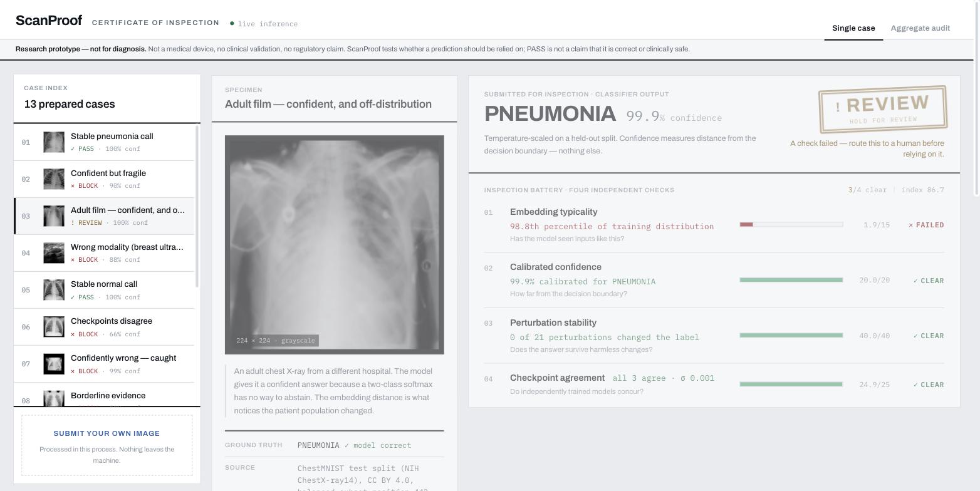Screen dimensions: 980x491
Task: Select the Stable pneumonia call case
Action: click(104, 142)
